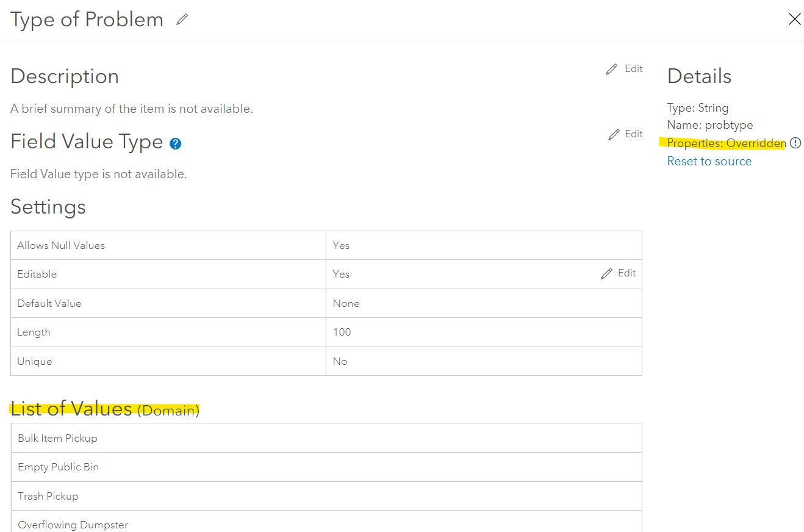Open the help icon beside Field Value Type

pyautogui.click(x=175, y=143)
